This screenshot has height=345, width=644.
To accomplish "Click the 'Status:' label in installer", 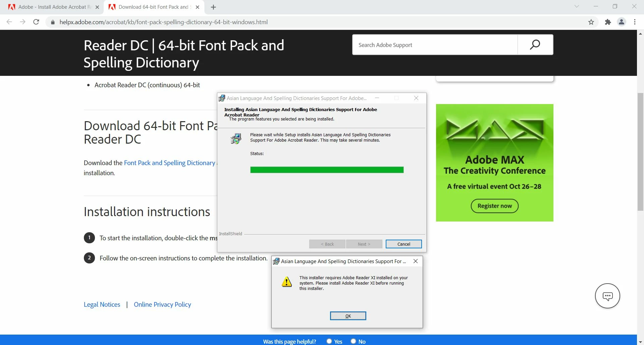I will pos(257,153).
